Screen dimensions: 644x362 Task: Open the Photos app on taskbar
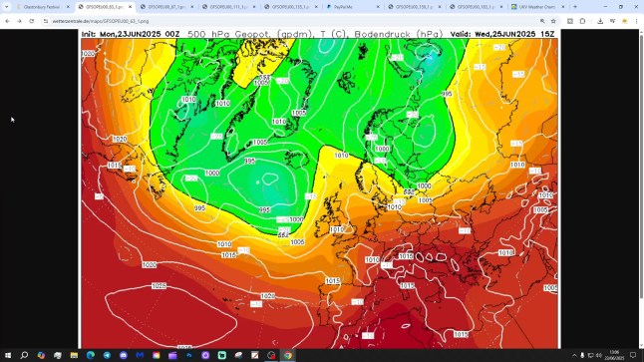point(157,355)
